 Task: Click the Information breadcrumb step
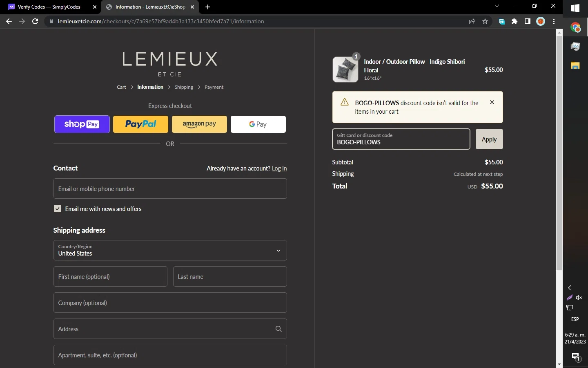(x=150, y=87)
